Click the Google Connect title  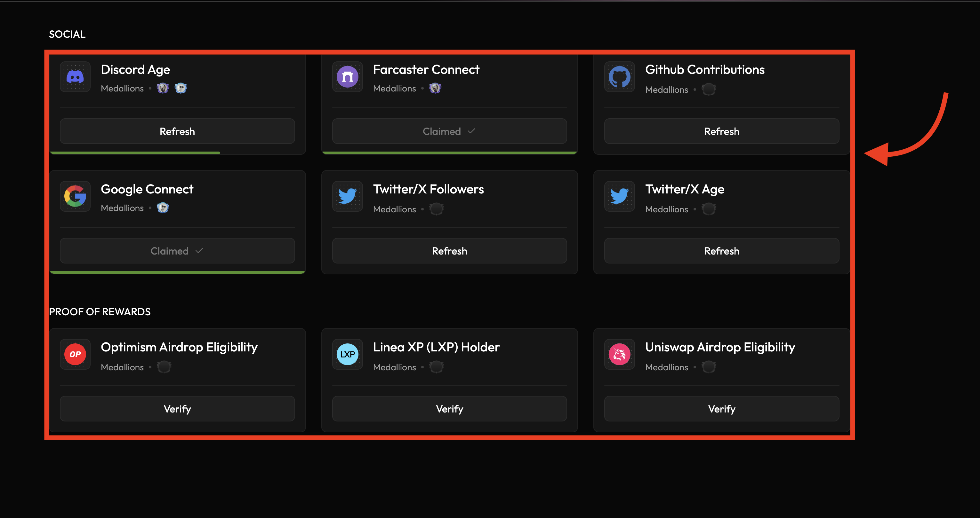(147, 190)
